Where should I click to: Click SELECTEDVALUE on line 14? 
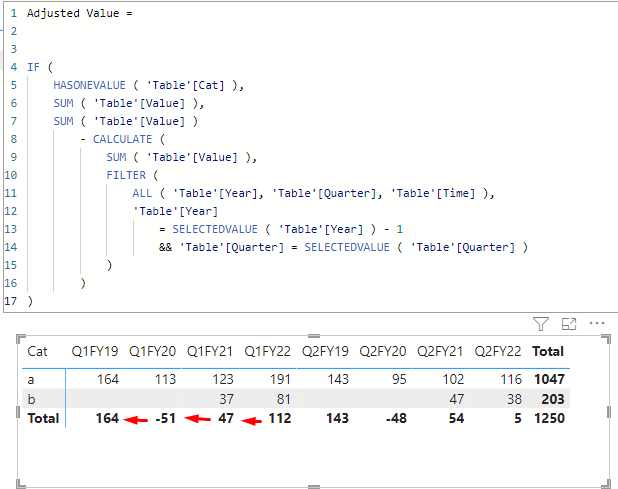point(347,247)
